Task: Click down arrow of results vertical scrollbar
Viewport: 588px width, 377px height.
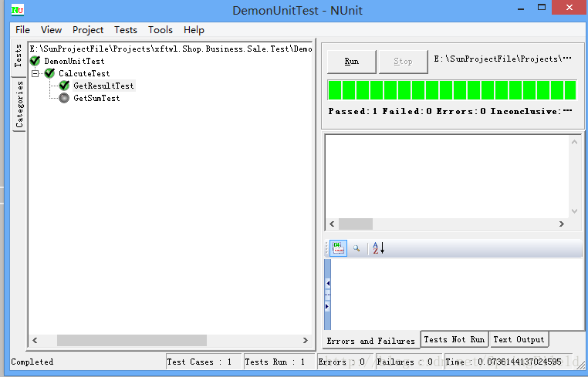Action: 574,211
